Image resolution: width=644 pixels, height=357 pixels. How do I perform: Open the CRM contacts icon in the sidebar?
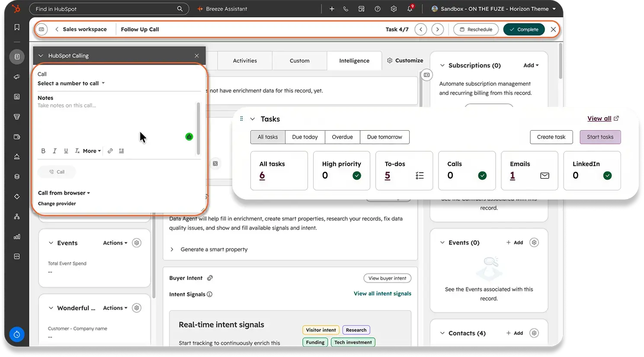pyautogui.click(x=17, y=57)
